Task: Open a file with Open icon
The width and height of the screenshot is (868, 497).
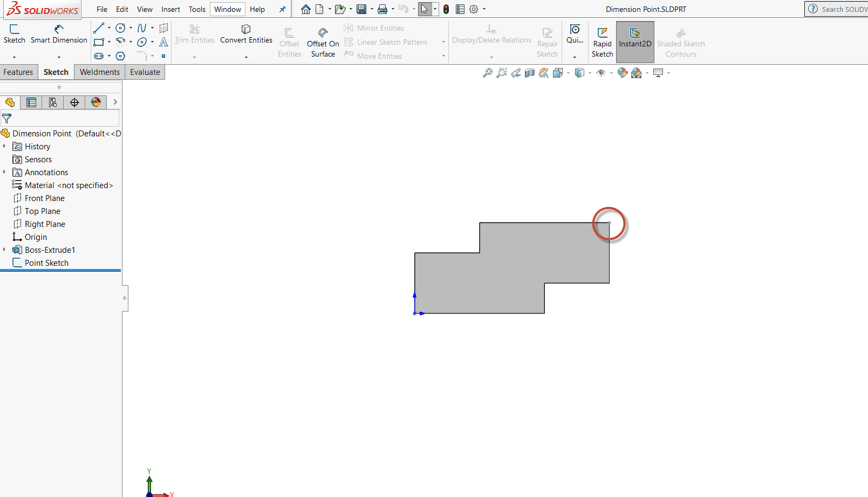Action: click(339, 9)
